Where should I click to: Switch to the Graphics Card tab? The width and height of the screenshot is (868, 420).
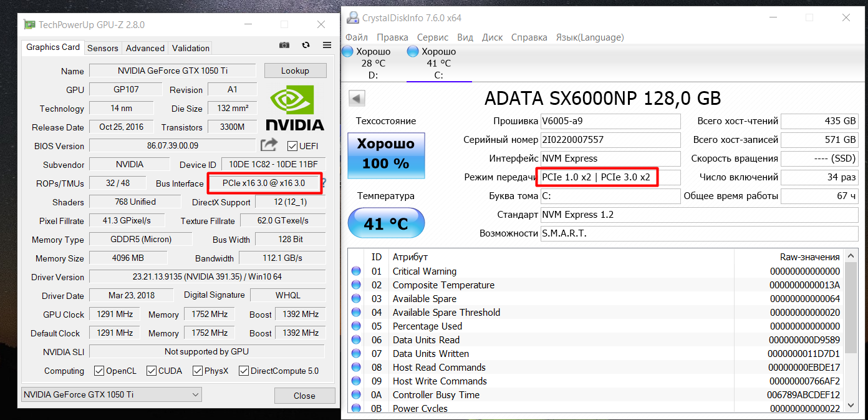tap(53, 47)
